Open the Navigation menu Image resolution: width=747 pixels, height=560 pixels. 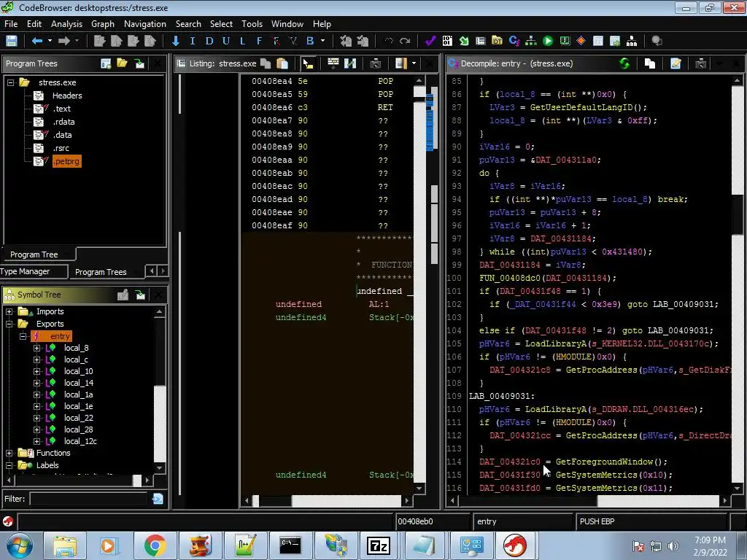click(x=145, y=24)
